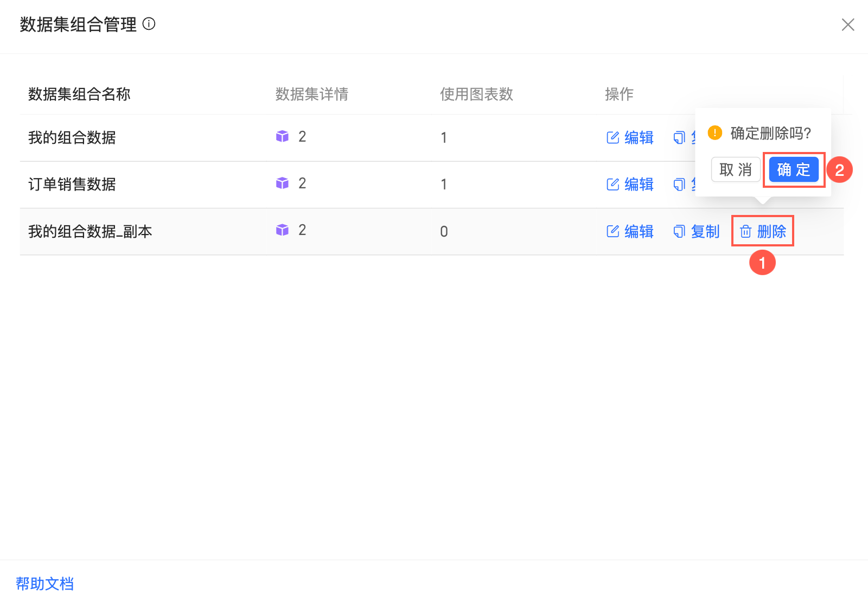Image resolution: width=868 pixels, height=609 pixels.
Task: Click the 使用图表数 column header
Action: click(476, 94)
